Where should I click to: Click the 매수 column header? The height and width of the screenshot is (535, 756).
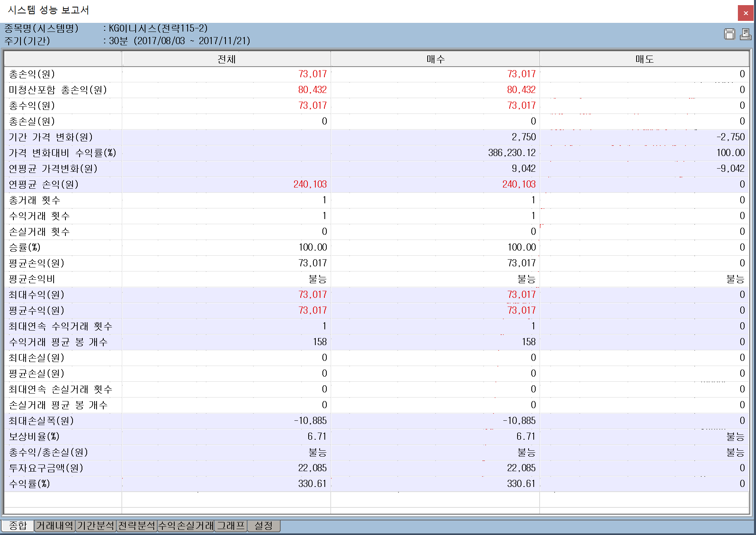click(x=436, y=59)
